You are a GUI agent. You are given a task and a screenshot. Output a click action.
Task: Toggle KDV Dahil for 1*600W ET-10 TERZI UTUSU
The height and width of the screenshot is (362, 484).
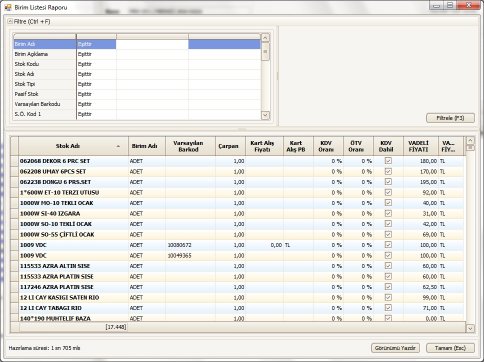tap(388, 192)
